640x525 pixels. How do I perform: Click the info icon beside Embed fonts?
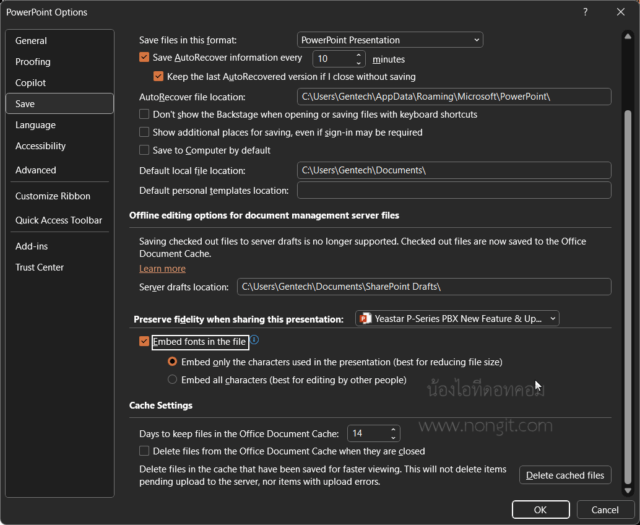click(254, 340)
